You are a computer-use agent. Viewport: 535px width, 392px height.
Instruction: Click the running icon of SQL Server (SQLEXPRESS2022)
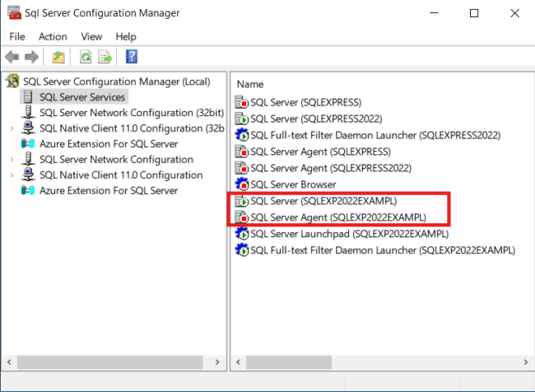click(241, 119)
